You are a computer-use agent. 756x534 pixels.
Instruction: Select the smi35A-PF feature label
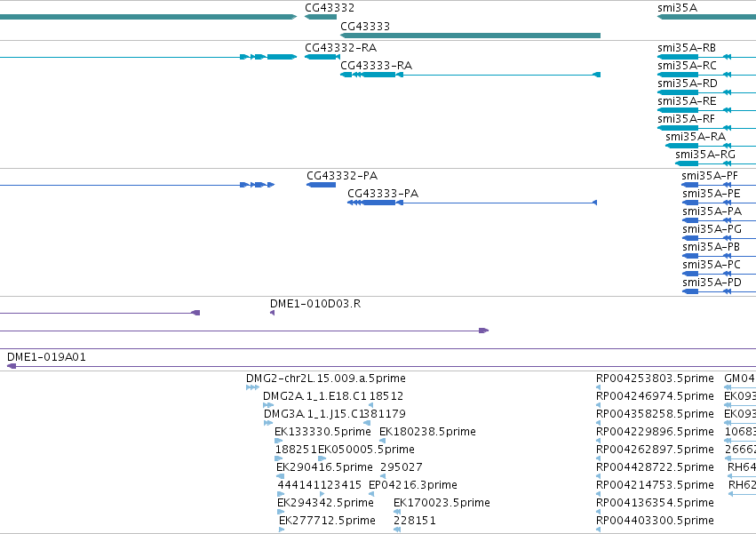click(x=710, y=176)
